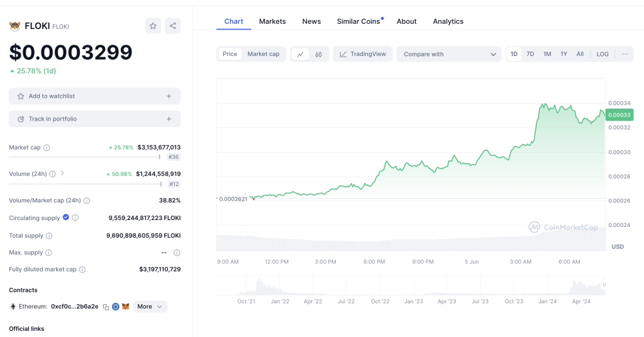The height and width of the screenshot is (337, 644).
Task: Click the blue shield icon near contract
Action: click(x=116, y=307)
